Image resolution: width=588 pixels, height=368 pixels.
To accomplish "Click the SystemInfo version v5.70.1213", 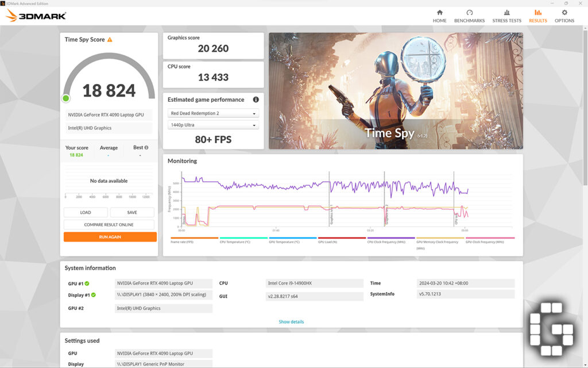I will tap(465, 294).
